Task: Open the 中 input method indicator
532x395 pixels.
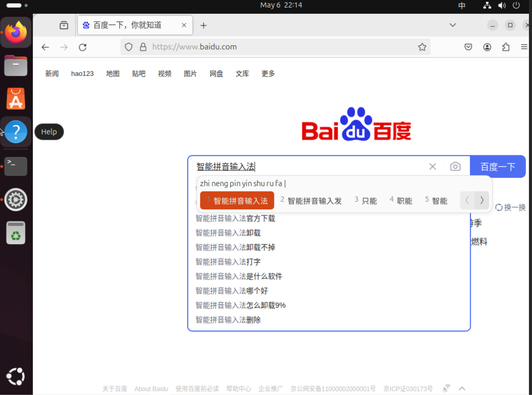Action: coord(462,5)
